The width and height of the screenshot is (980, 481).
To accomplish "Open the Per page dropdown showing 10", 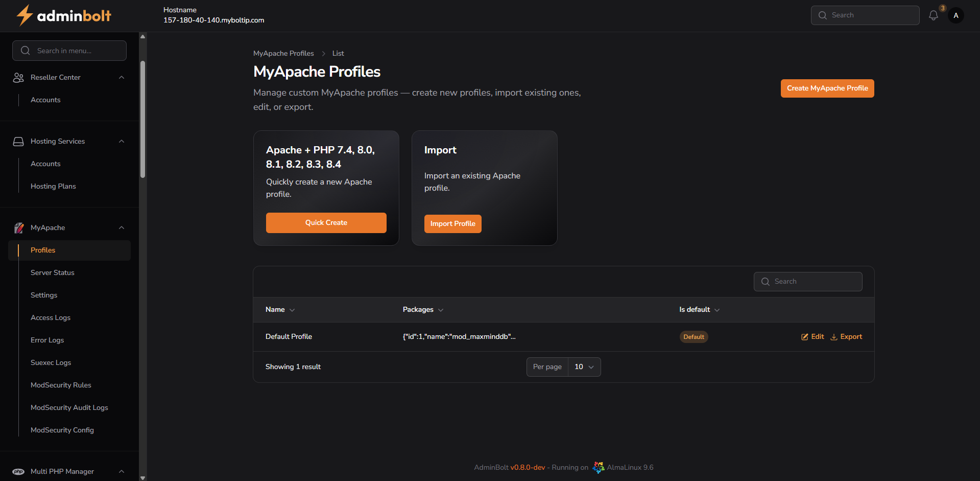I will 584,367.
